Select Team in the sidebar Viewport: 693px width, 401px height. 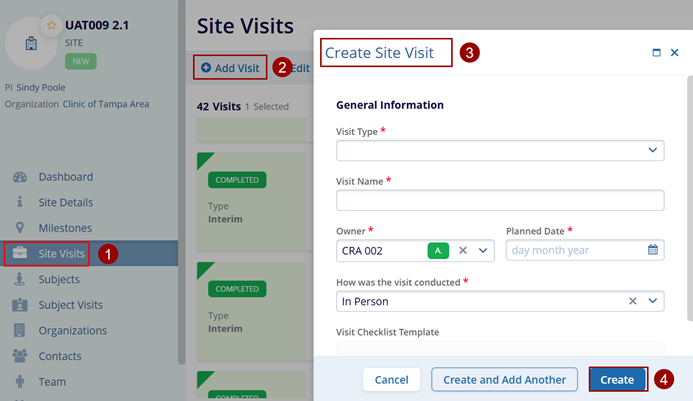pos(52,381)
